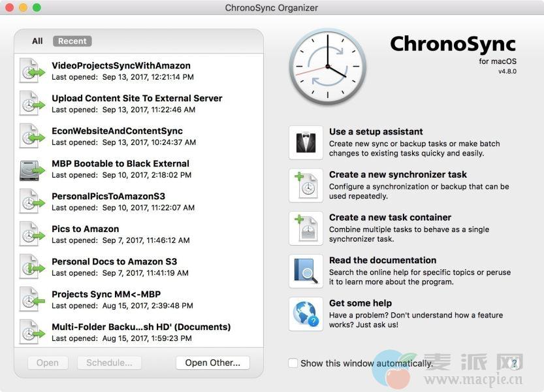Click 'Sep 7, 2017, 11:41:19 AM' timestamp
This screenshot has height=392, width=544.
[146, 273]
